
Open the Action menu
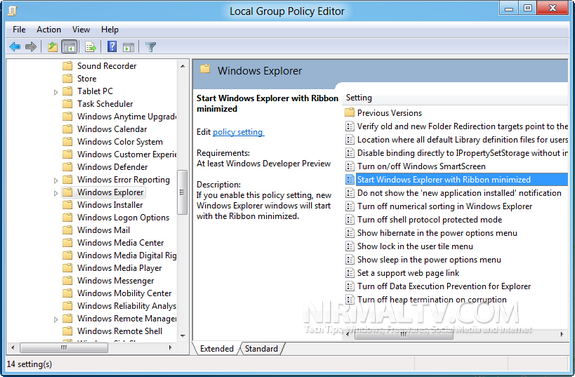[49, 29]
